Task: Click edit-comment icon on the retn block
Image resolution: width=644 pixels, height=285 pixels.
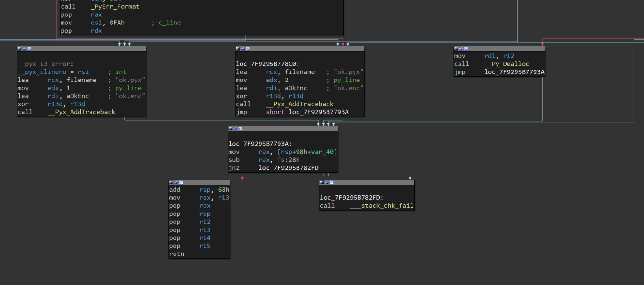Action: pos(176,182)
